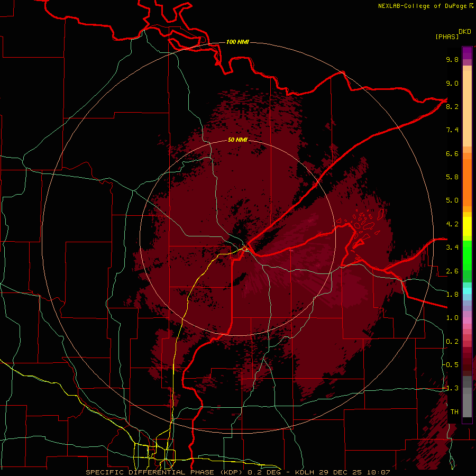The image size is (476, 476).
Task: Click the cyan segment of the color bar
Action: pos(467,291)
